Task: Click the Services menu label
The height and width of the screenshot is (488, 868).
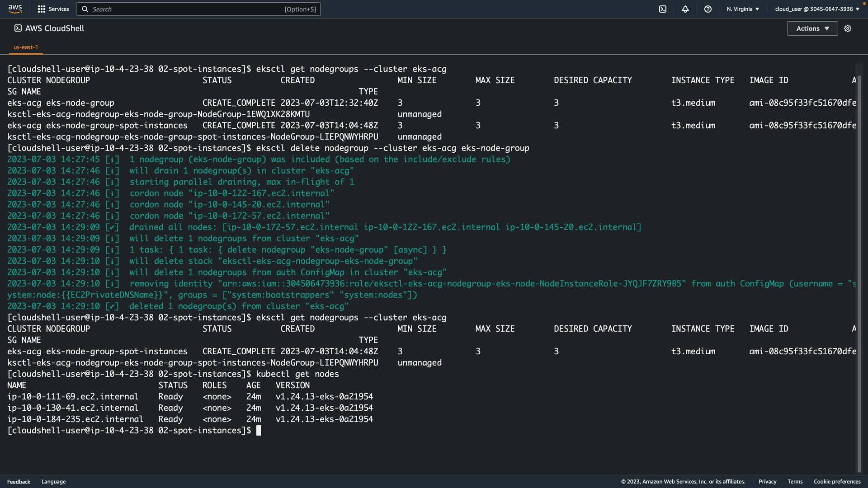Action: [59, 9]
